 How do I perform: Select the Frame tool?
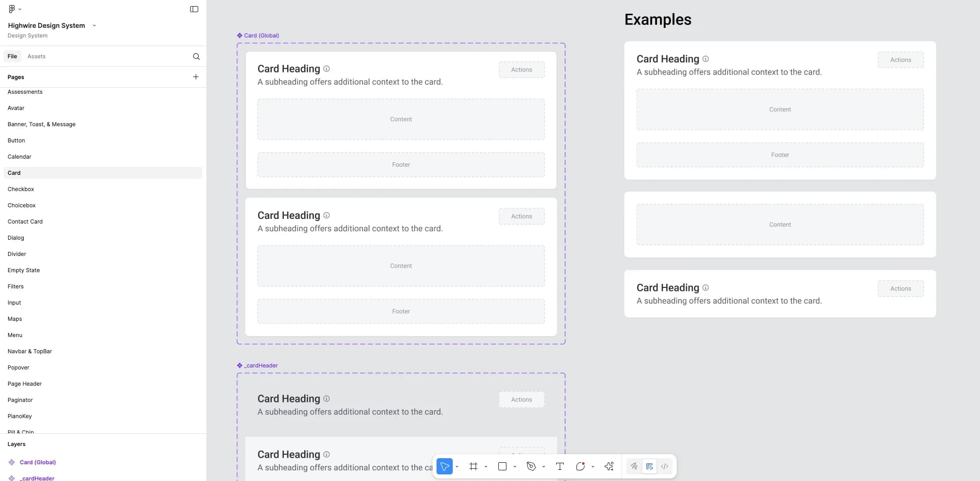(x=474, y=466)
